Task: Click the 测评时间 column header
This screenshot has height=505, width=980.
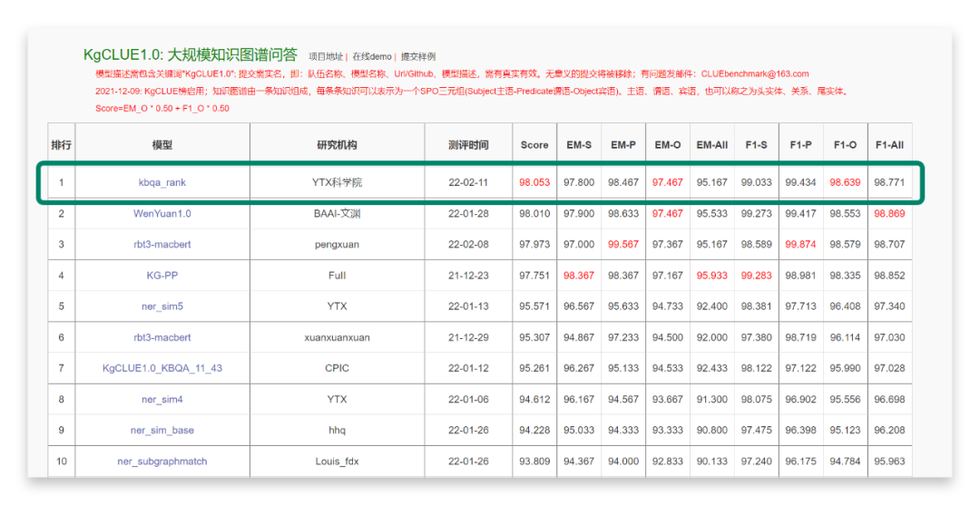Action: click(468, 145)
